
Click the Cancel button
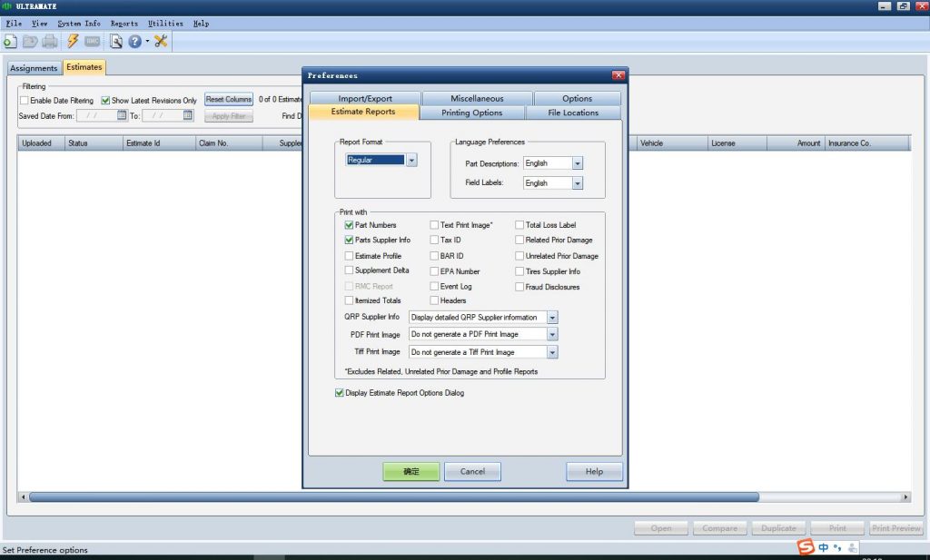(x=472, y=471)
